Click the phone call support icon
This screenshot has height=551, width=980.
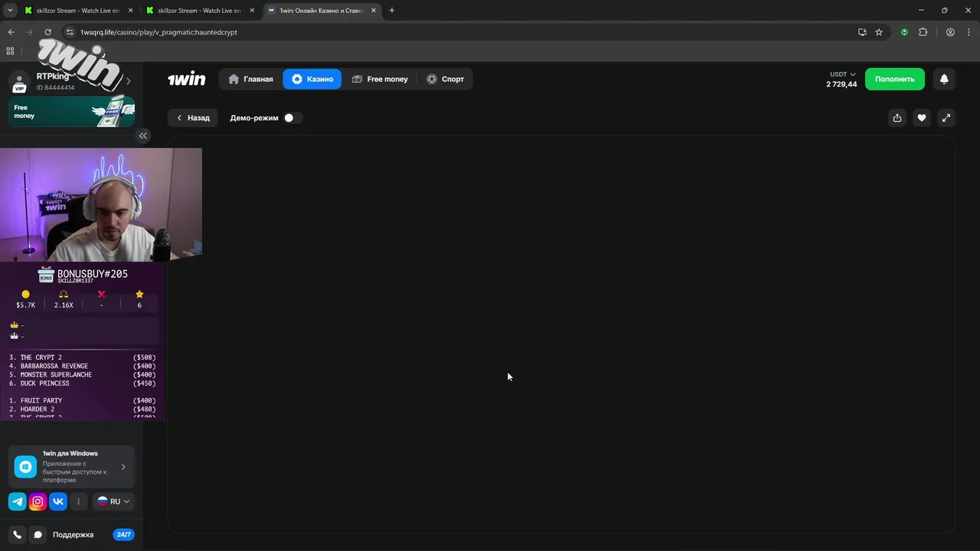[x=18, y=535]
